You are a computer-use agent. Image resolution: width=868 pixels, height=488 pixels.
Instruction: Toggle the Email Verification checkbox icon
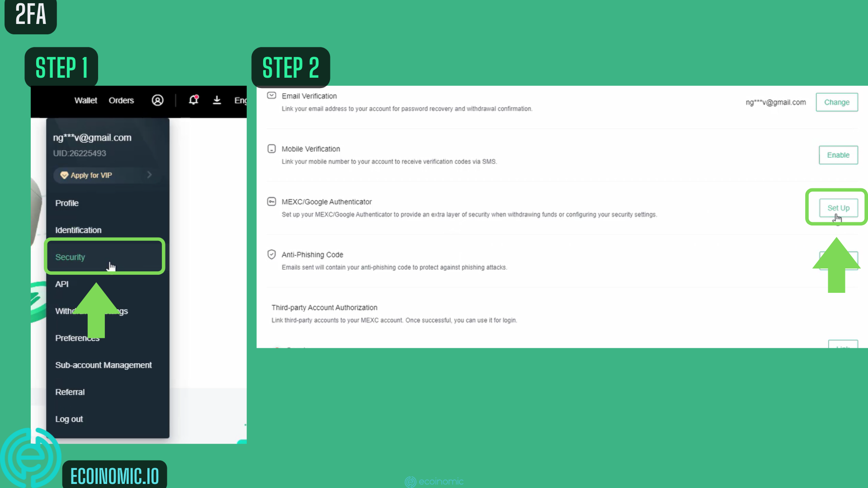[271, 95]
